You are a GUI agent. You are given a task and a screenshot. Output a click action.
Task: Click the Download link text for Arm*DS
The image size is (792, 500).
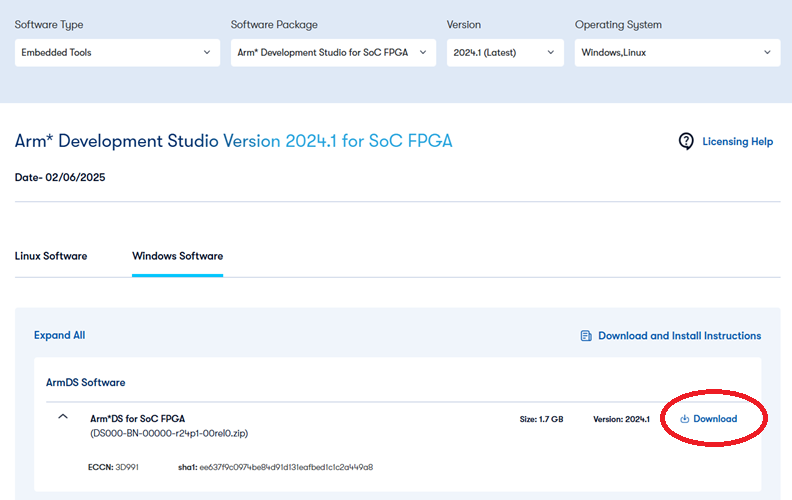click(x=715, y=419)
